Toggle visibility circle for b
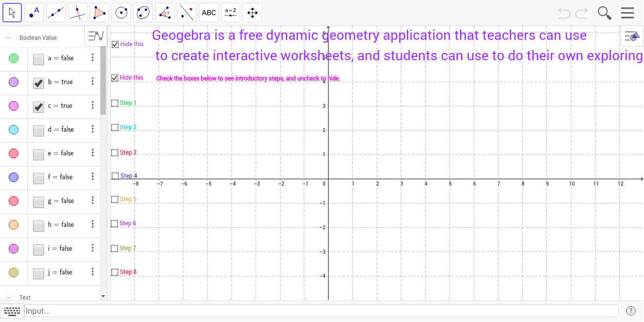Viewport: 644px width, 322px height. 14,82
